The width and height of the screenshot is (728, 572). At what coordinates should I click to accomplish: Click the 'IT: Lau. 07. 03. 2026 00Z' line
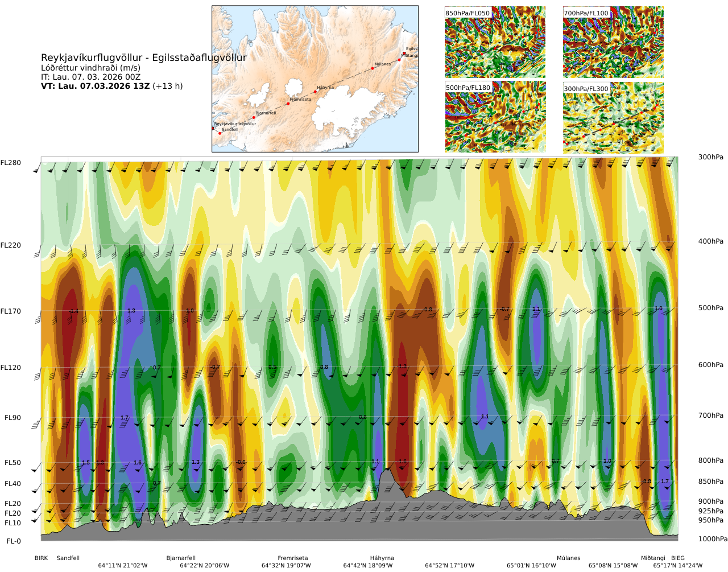91,77
